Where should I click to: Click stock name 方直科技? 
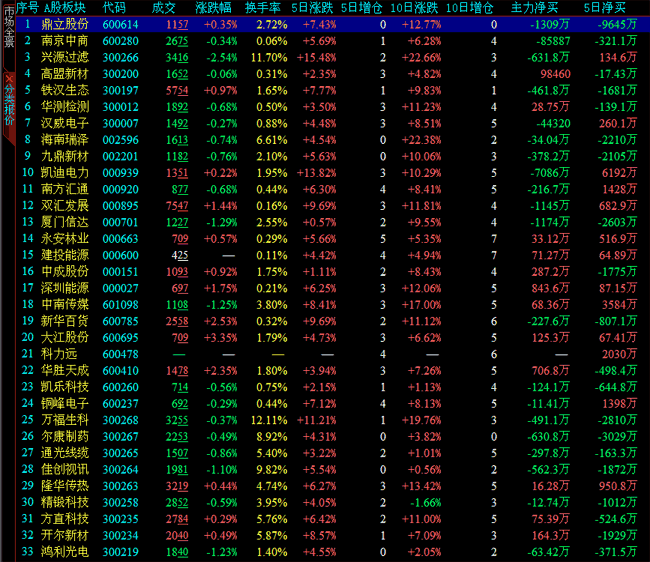(65, 519)
